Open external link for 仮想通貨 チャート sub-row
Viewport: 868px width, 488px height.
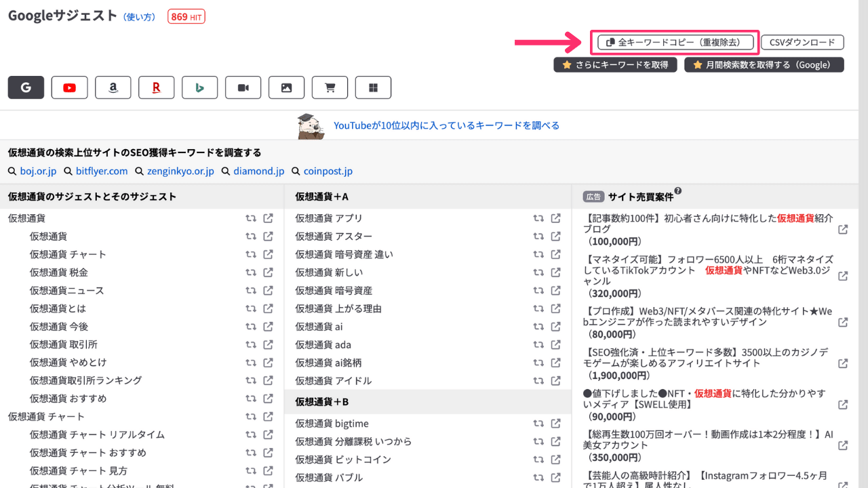tap(268, 254)
